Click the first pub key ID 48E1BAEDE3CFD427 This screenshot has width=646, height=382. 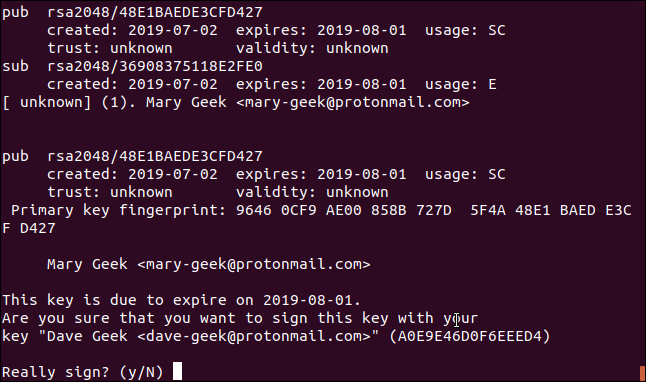pyautogui.click(x=190, y=12)
